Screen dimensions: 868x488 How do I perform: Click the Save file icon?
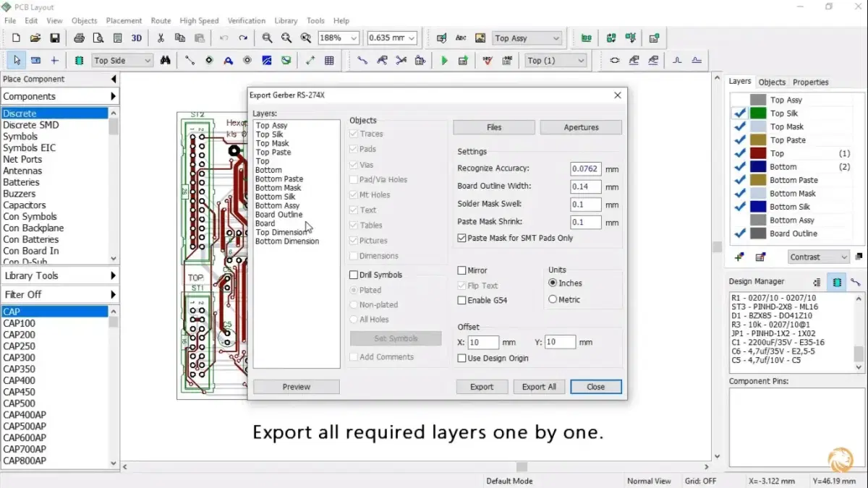pyautogui.click(x=54, y=38)
